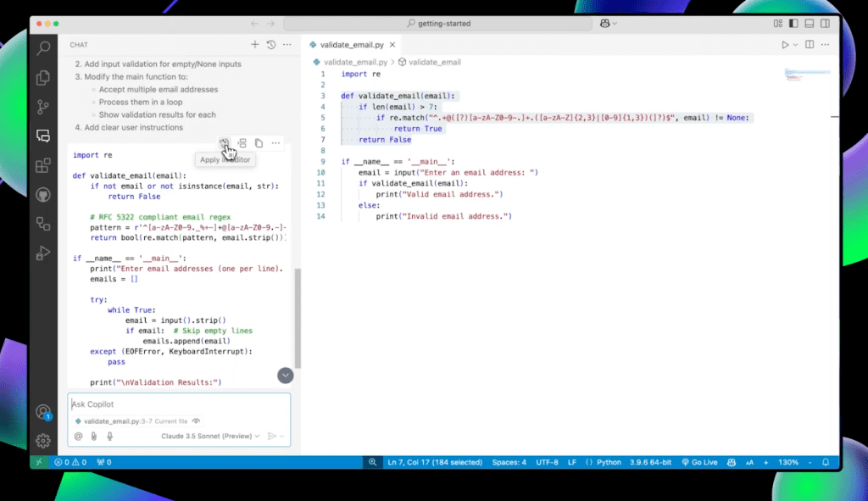The width and height of the screenshot is (868, 501).
Task: Open notifications bell
Action: 826,462
